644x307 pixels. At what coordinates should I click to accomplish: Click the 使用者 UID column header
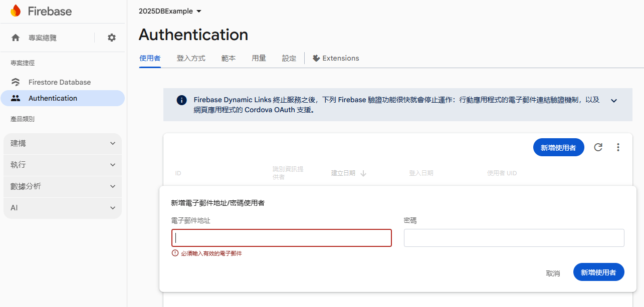pos(502,173)
